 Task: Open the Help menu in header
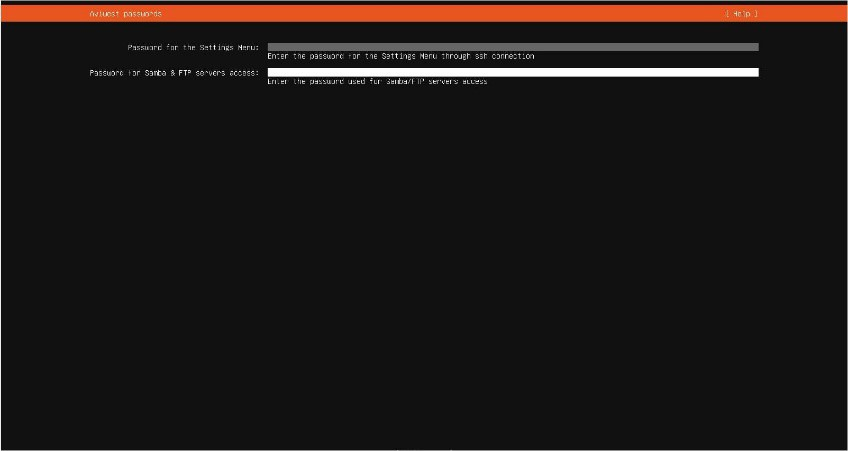coord(741,14)
